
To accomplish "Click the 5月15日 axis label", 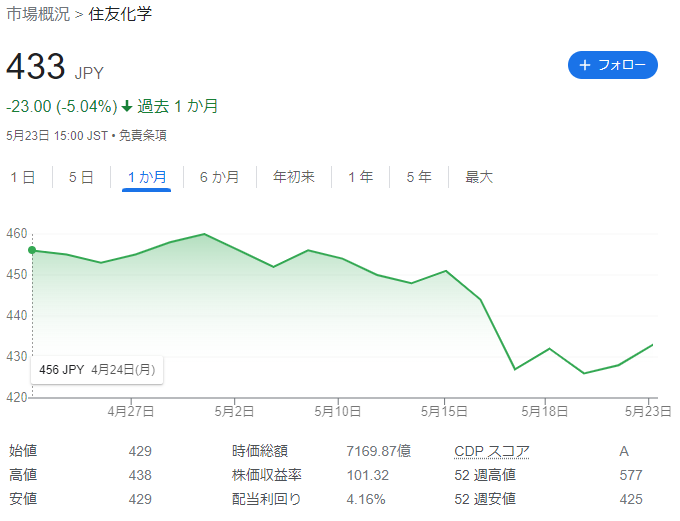I will [x=444, y=411].
